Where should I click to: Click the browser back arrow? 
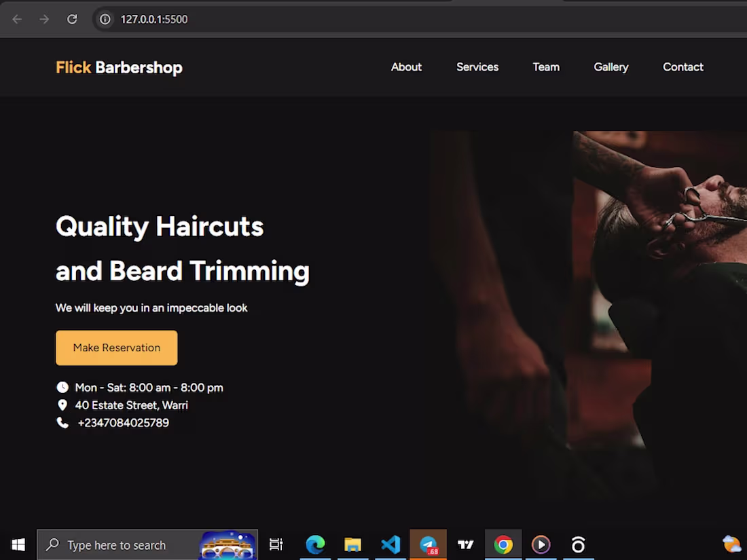(x=17, y=19)
